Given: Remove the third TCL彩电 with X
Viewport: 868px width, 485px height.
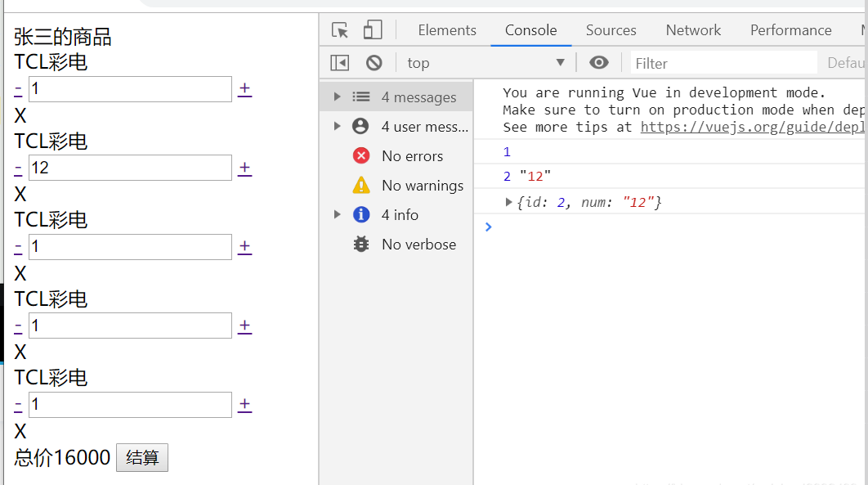Looking at the screenshot, I should (20, 273).
